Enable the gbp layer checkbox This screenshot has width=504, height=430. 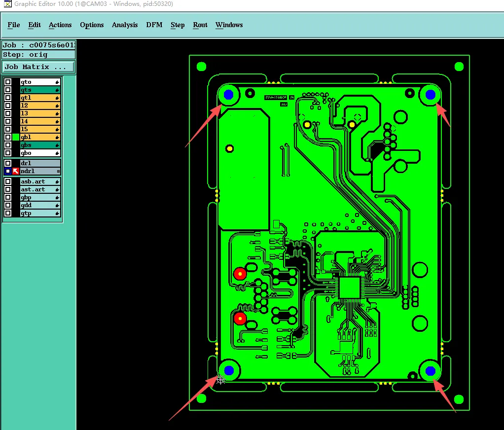tap(8, 197)
